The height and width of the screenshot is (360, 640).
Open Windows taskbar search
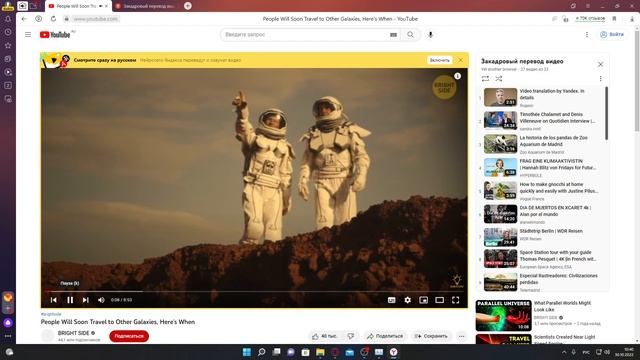tap(262, 352)
